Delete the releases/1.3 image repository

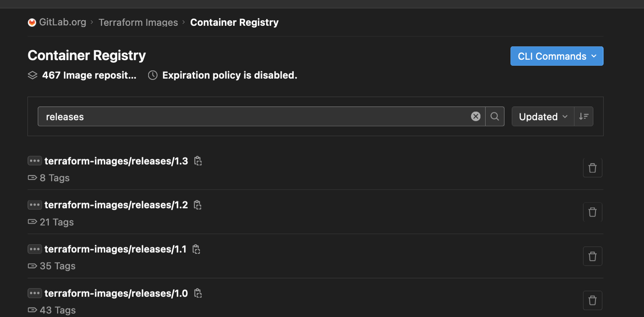coord(592,168)
